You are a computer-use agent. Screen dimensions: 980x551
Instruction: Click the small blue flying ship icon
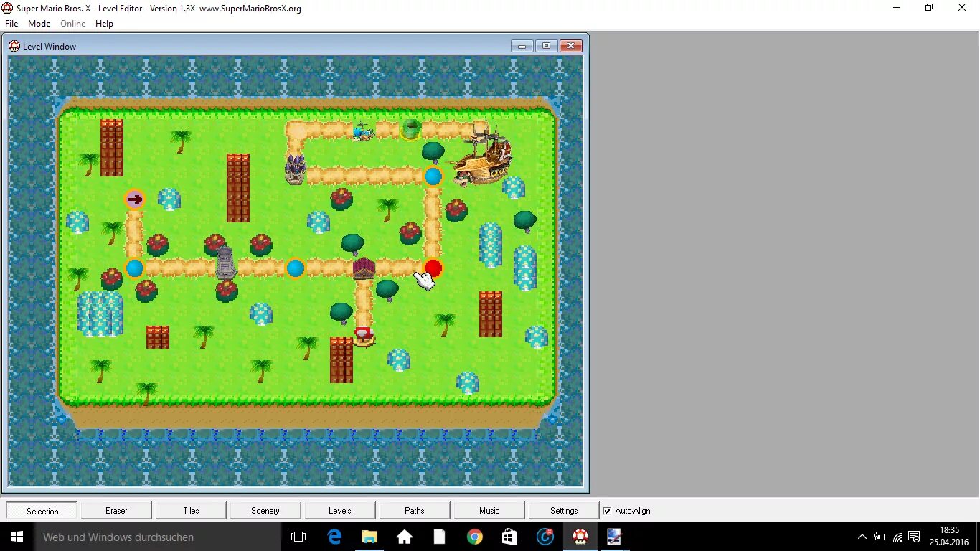(364, 131)
